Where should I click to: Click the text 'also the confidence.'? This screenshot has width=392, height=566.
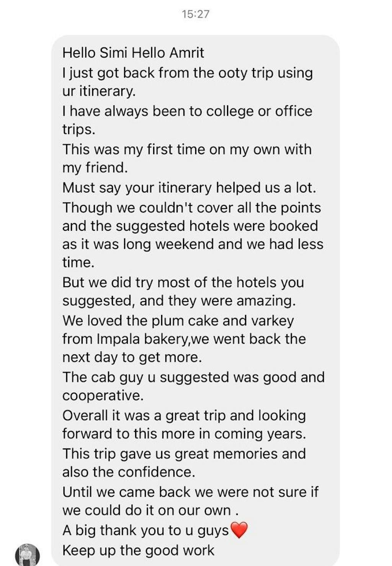coord(129,472)
